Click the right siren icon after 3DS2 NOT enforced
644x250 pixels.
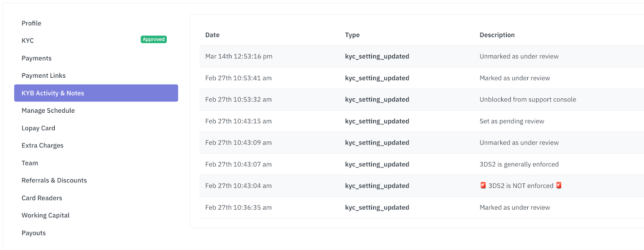point(559,185)
